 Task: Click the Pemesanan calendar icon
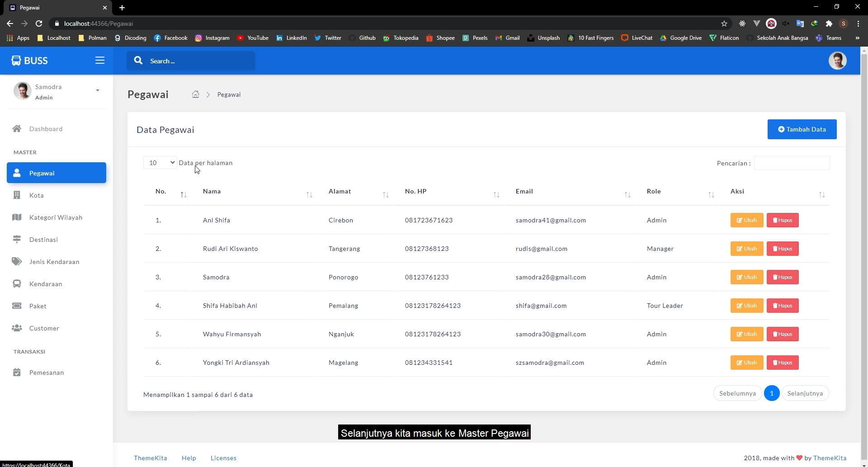tap(17, 372)
